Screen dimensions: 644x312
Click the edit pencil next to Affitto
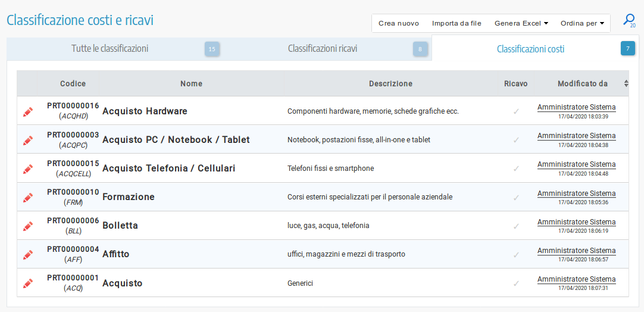(27, 254)
